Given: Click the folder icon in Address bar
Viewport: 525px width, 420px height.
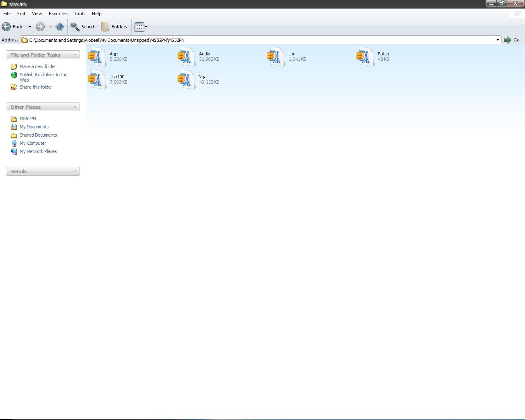Looking at the screenshot, I should (x=25, y=40).
